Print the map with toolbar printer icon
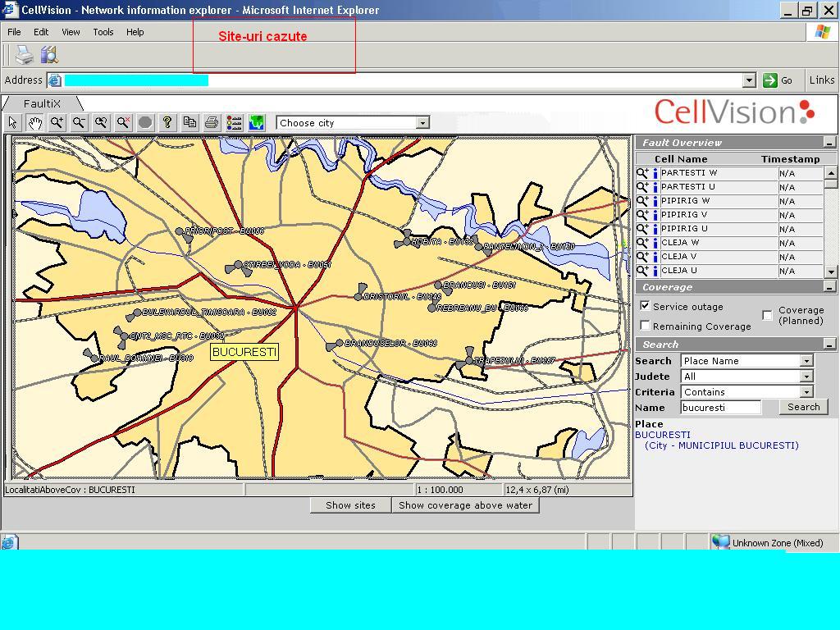The image size is (840, 630). coord(212,123)
